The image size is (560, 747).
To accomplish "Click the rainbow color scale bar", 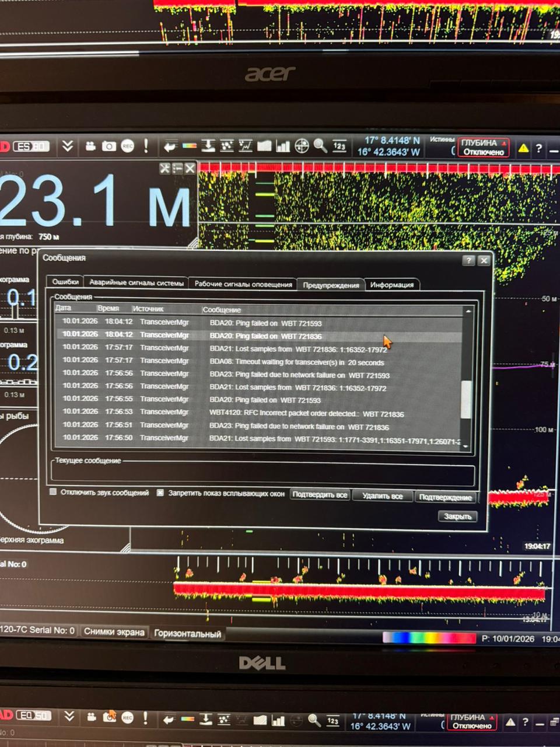I will [429, 638].
